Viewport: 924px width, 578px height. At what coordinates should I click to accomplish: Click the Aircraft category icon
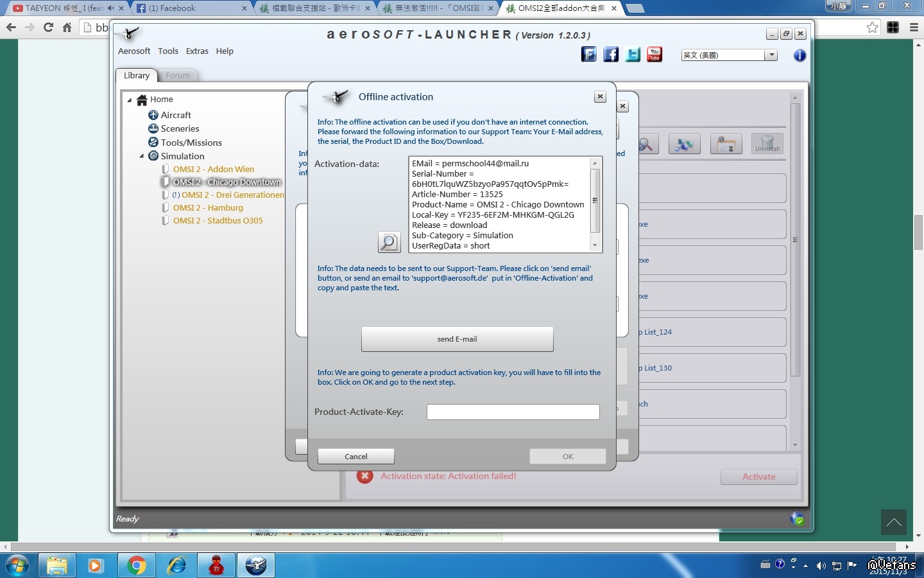pos(153,115)
